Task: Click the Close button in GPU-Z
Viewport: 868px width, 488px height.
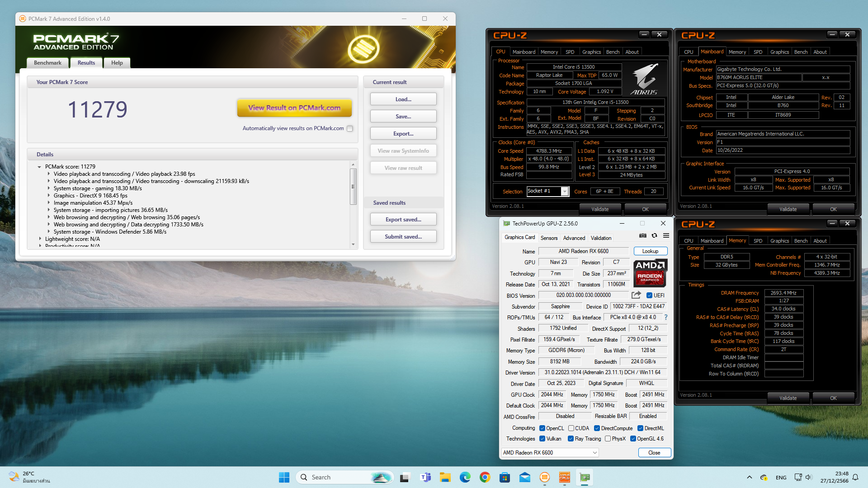Action: click(654, 453)
